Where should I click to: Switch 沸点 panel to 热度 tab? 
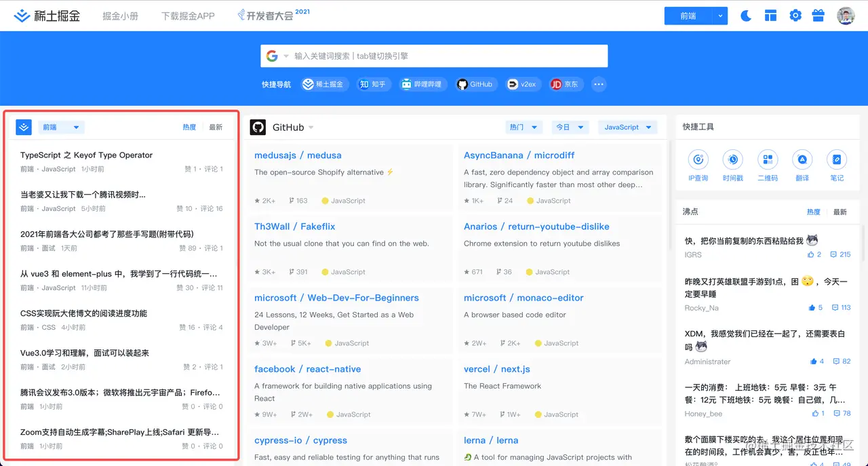[x=814, y=212]
